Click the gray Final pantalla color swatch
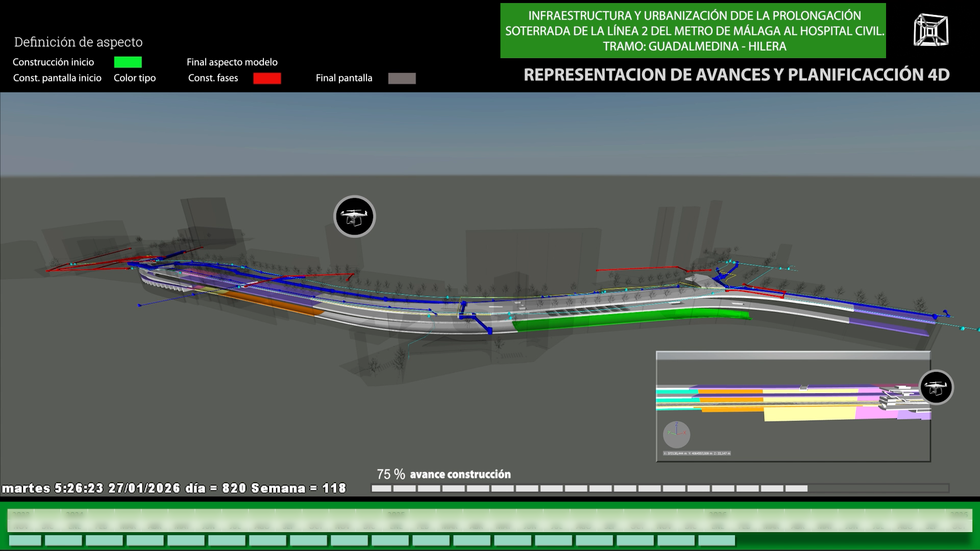 point(402,78)
